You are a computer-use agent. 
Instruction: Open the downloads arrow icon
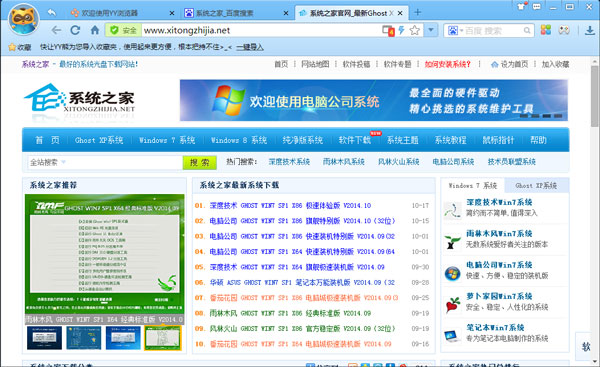(590, 30)
